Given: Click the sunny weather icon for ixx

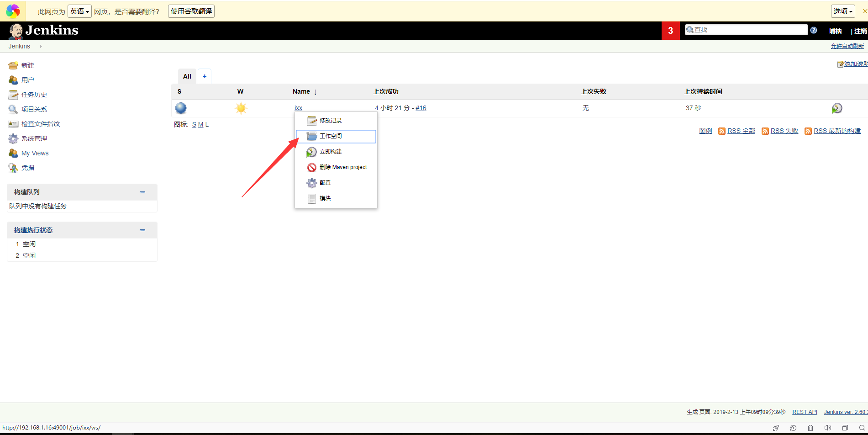Looking at the screenshot, I should [241, 108].
